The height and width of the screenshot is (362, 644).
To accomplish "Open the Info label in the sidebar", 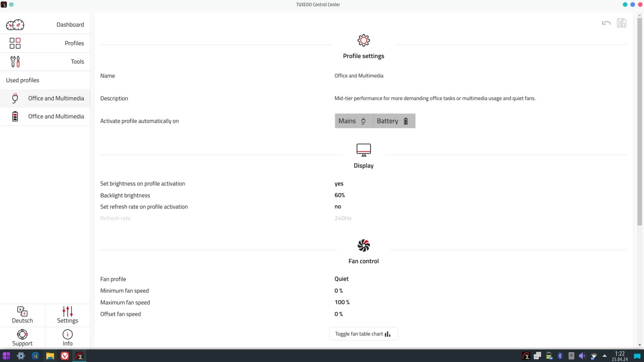I will tap(68, 343).
